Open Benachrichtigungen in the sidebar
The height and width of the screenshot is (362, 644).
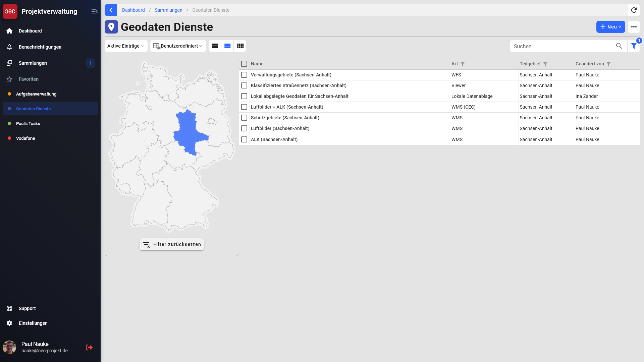click(x=40, y=47)
